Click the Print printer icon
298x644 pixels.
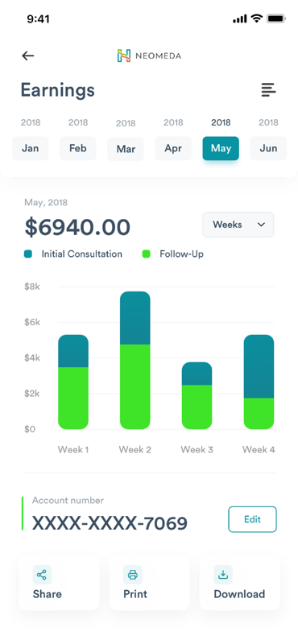pos(132,575)
